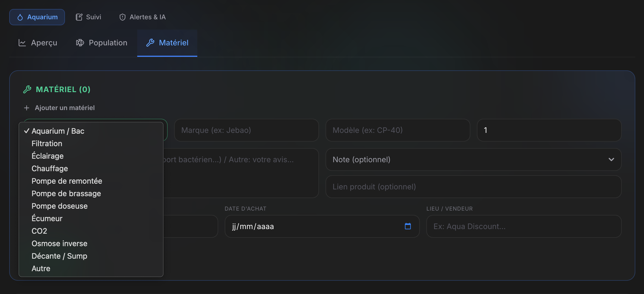
Task: Switch to the Population tab
Action: 108,43
